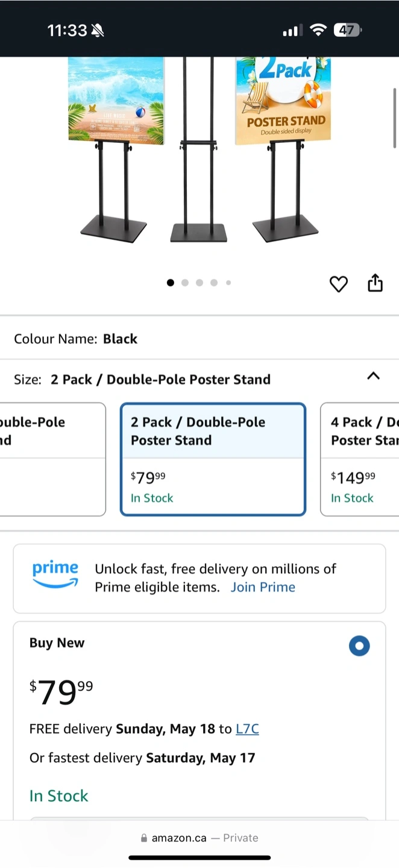399x868 pixels.
Task: Tap the Prime logo
Action: point(55,574)
